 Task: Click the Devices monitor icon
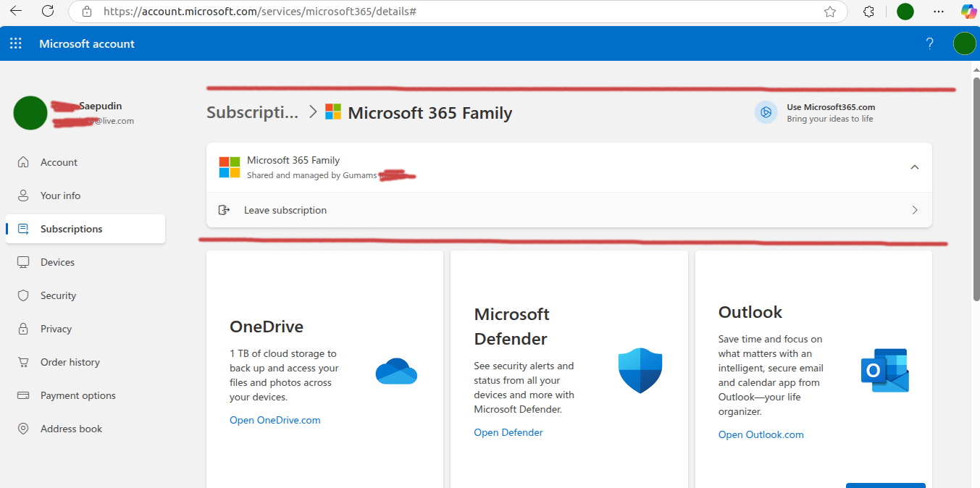click(23, 262)
